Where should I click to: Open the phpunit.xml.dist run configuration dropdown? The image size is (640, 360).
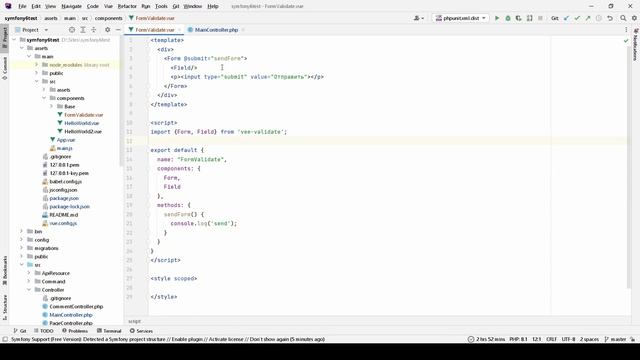click(x=461, y=18)
